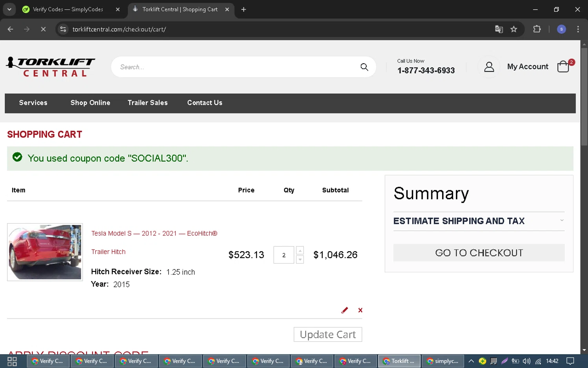Open the Contact Us menu item
The height and width of the screenshot is (368, 588).
205,103
